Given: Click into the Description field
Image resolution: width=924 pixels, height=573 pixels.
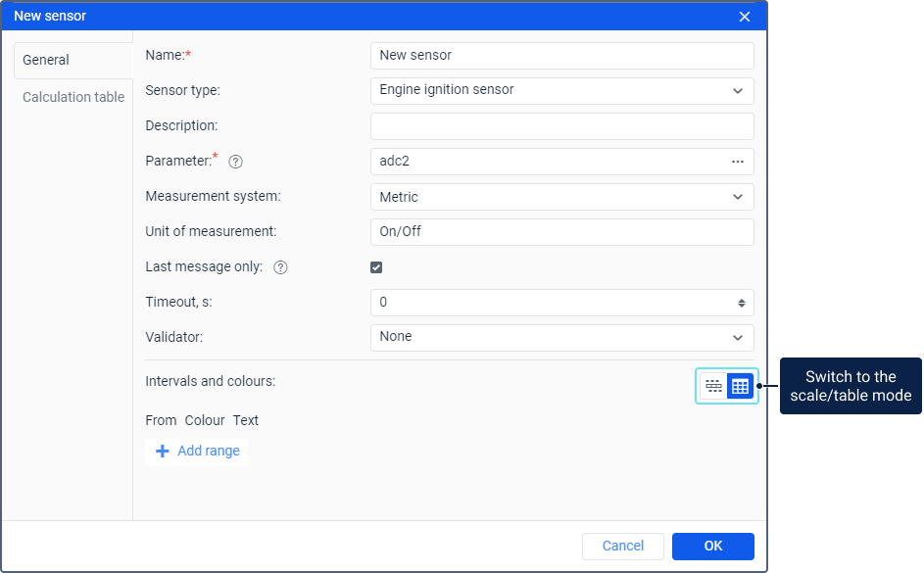Looking at the screenshot, I should tap(561, 126).
